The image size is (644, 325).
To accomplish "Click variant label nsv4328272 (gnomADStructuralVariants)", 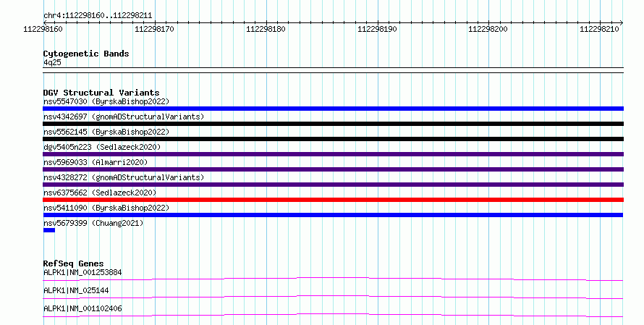I will (x=124, y=177).
